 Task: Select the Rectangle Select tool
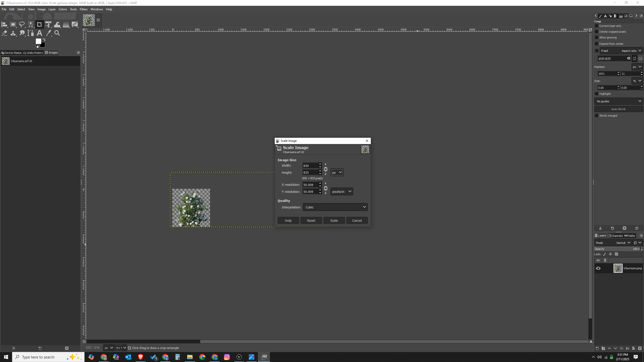13,24
